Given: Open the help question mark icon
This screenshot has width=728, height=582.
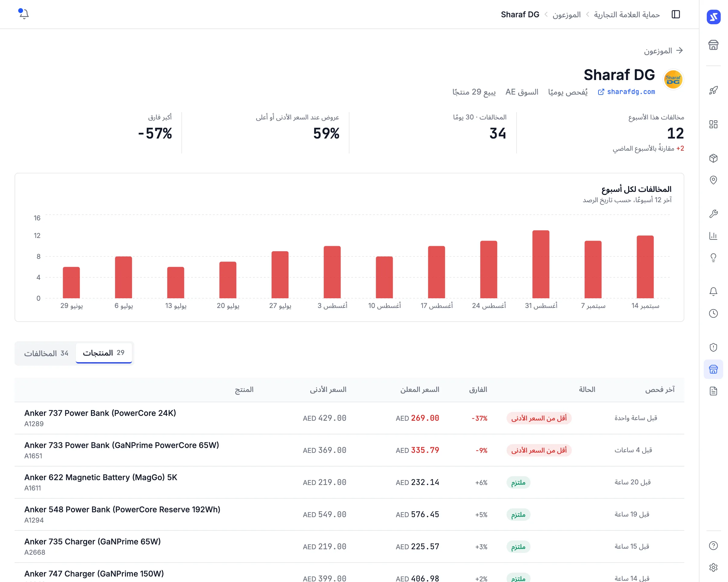Looking at the screenshot, I should [x=713, y=546].
